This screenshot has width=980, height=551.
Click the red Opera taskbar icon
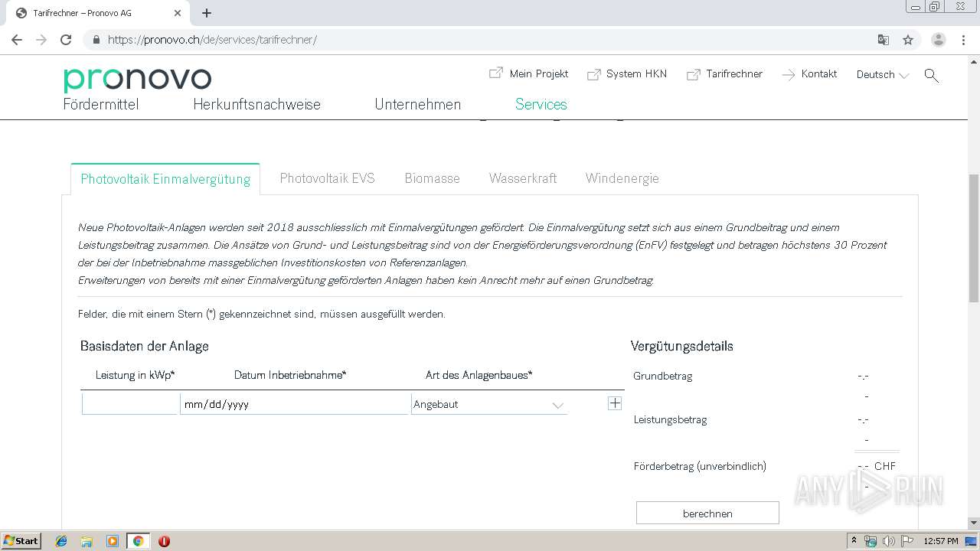pyautogui.click(x=164, y=541)
